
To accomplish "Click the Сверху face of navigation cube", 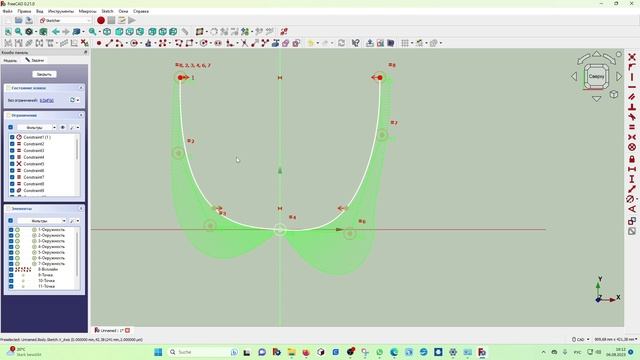I will coord(596,76).
